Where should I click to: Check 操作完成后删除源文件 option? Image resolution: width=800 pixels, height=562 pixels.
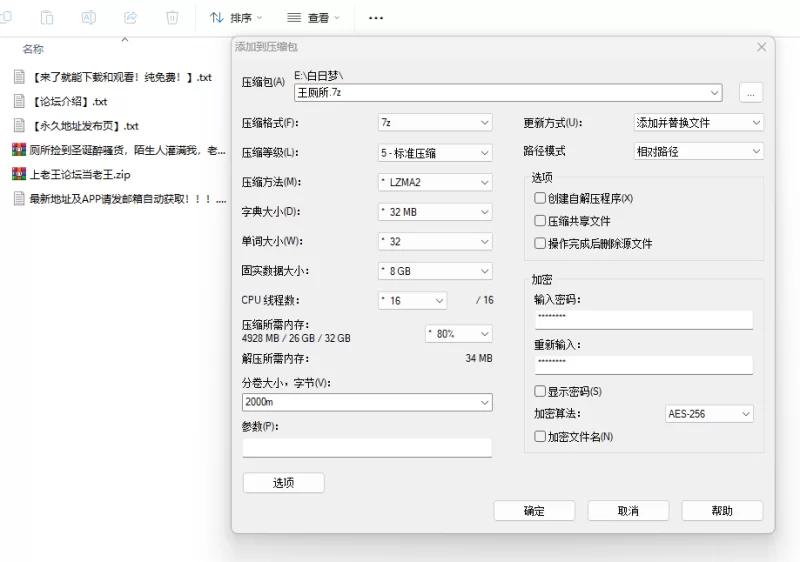point(541,243)
